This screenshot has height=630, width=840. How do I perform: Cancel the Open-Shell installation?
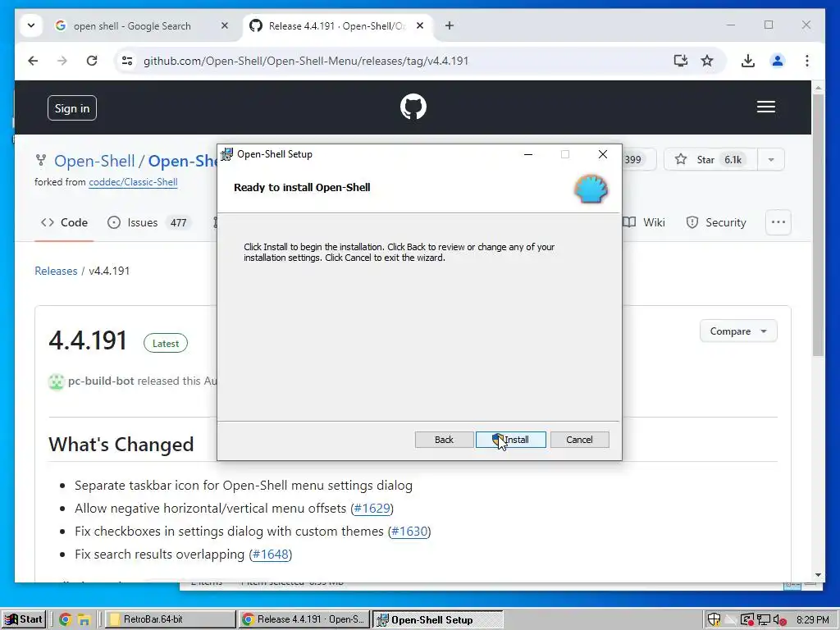tap(579, 440)
